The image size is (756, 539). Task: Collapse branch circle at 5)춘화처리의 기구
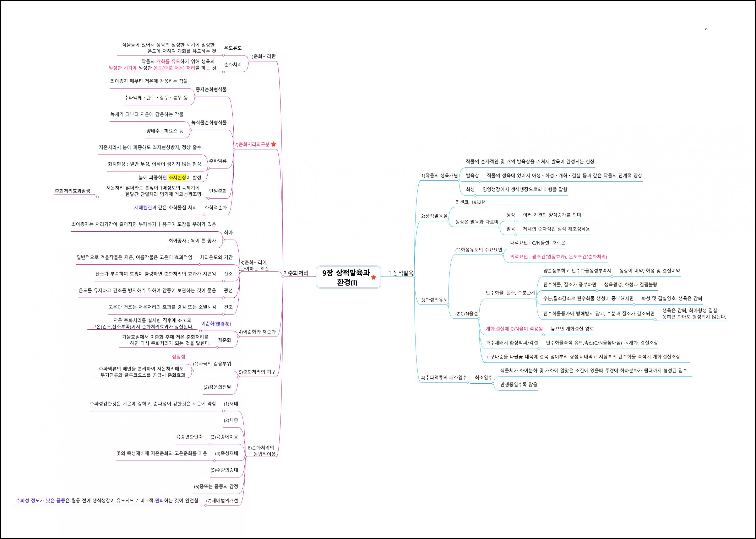pos(239,377)
